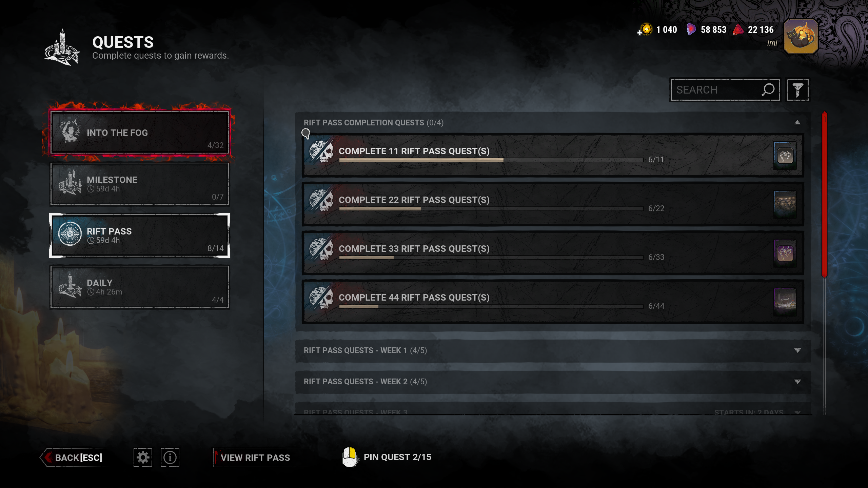This screenshot has width=868, height=488.
Task: Click the red vertical scrollbar thumb
Action: point(825,195)
